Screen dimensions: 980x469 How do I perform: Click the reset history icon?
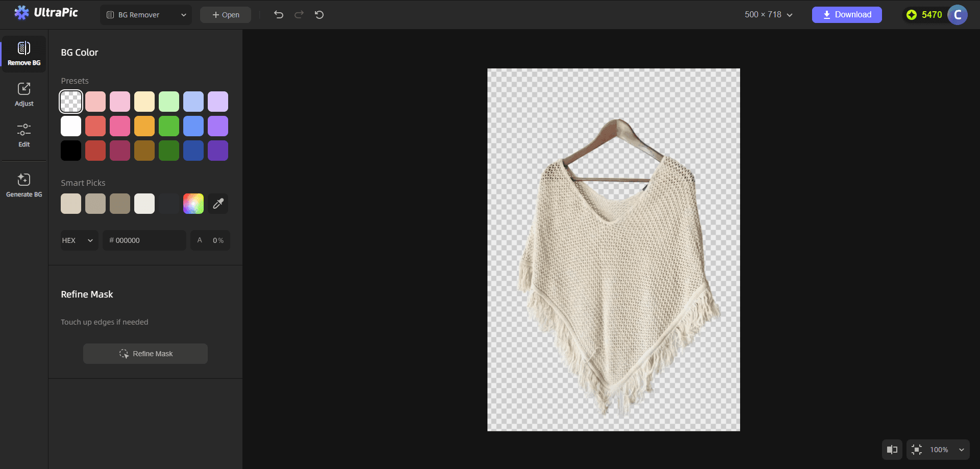(x=319, y=15)
